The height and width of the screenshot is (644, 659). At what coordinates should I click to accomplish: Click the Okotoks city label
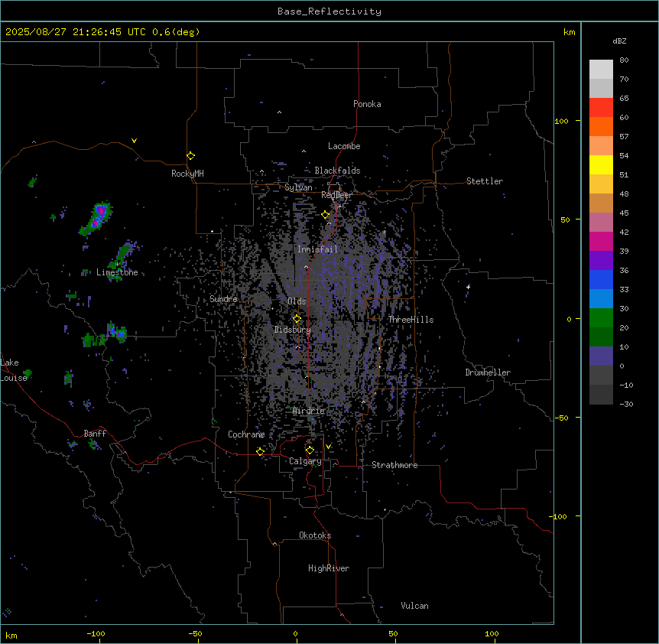[315, 535]
